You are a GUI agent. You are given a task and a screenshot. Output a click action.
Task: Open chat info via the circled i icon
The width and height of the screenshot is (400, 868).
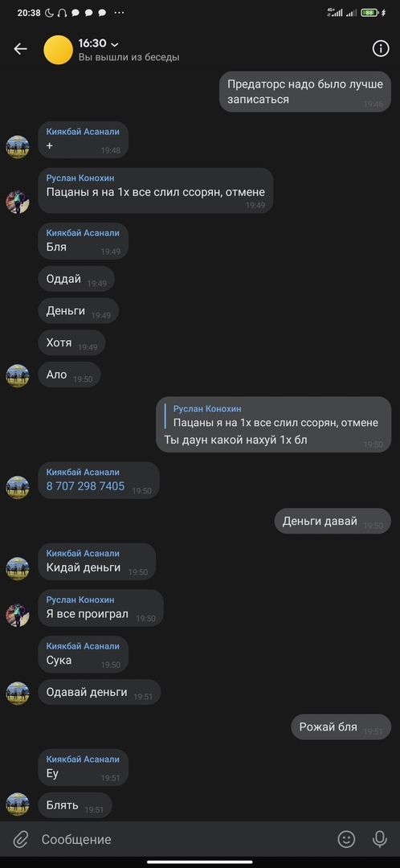[x=381, y=49]
